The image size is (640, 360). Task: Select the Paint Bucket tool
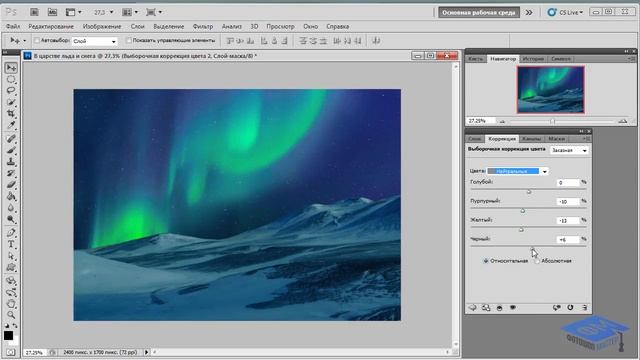click(x=11, y=196)
